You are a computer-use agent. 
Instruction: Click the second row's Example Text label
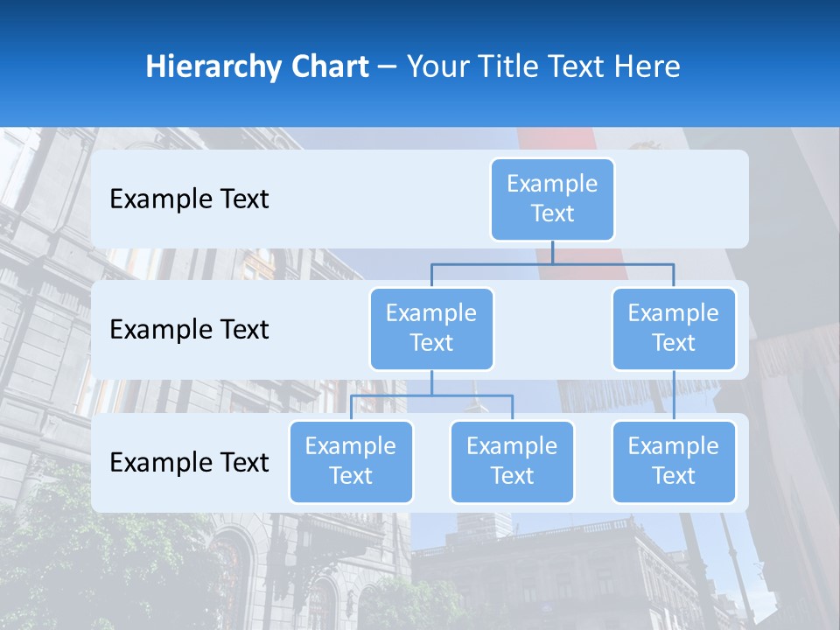[x=189, y=330]
